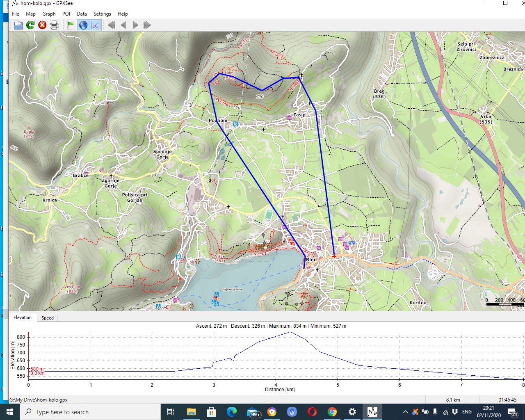Select the Elevation tab
Screen dimensions: 525x420
23,318
